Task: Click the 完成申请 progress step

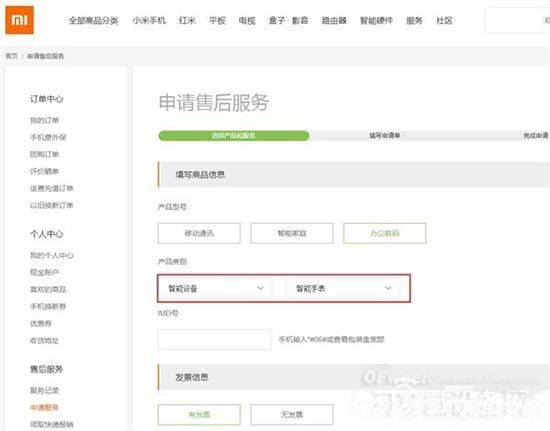Action: tap(536, 136)
